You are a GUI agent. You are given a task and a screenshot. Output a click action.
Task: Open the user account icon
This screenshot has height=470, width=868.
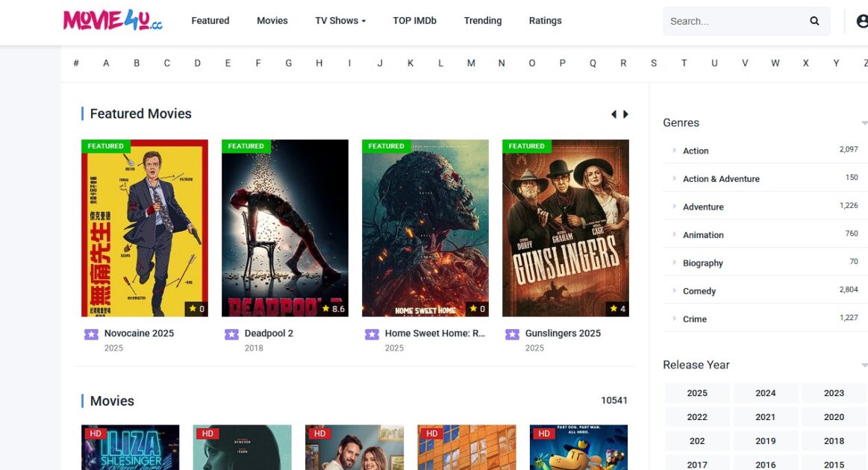(863, 21)
